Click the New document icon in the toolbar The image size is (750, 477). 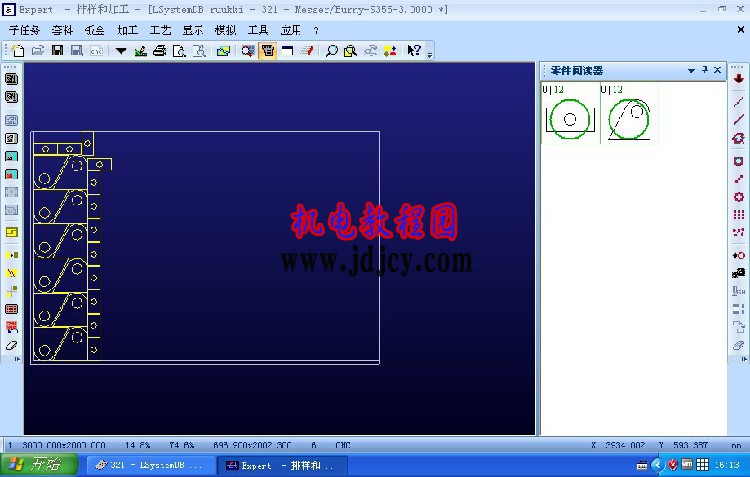point(18,51)
